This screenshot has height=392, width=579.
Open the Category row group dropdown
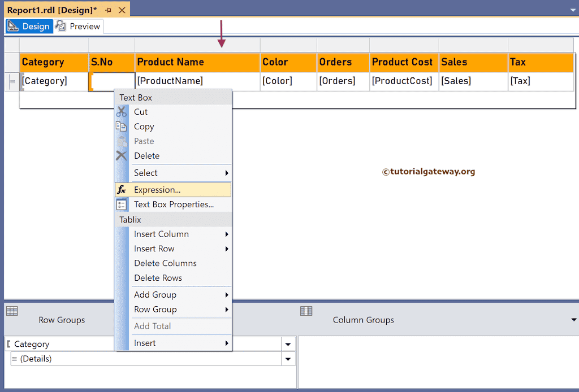point(288,343)
